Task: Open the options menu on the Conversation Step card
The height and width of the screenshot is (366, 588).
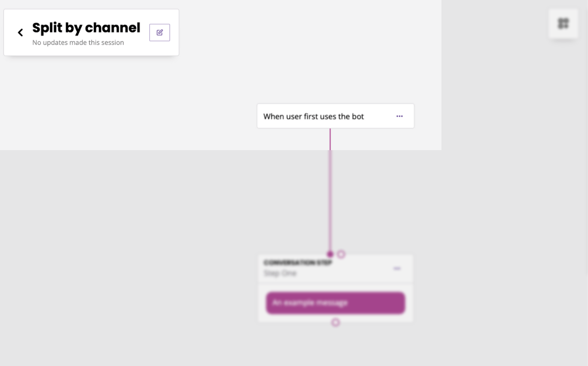Action: coord(397,268)
